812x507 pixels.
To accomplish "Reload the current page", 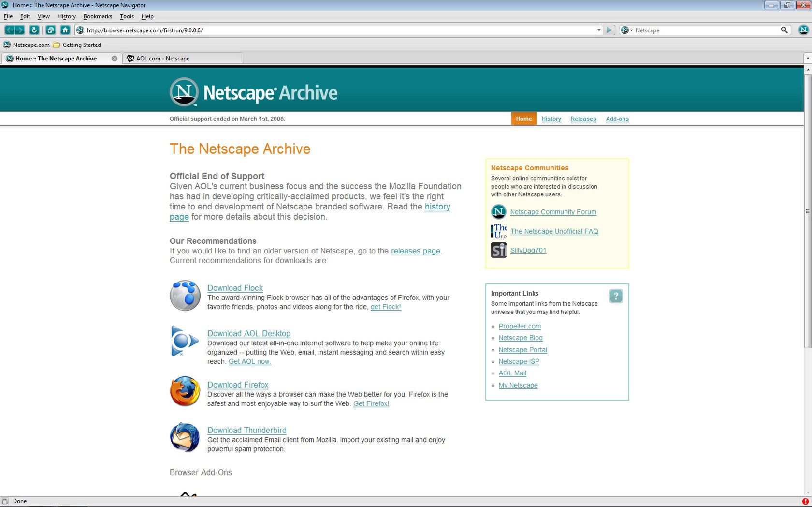I will click(34, 30).
